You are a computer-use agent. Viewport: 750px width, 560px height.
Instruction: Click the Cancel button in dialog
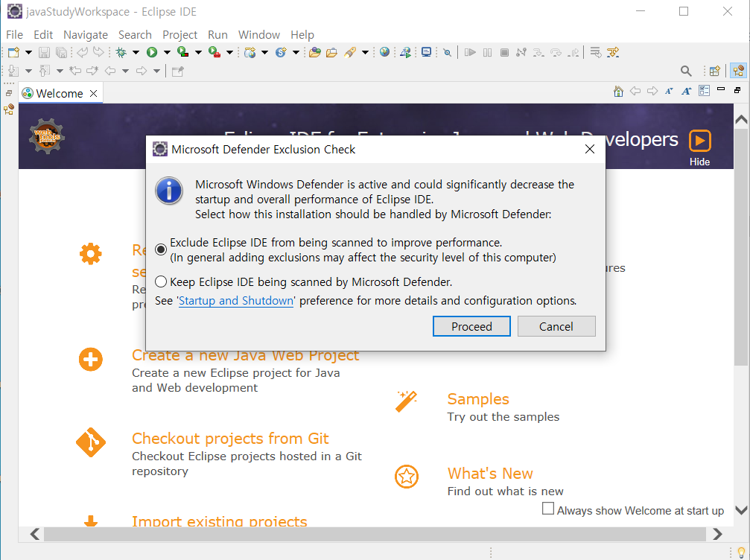click(x=556, y=326)
